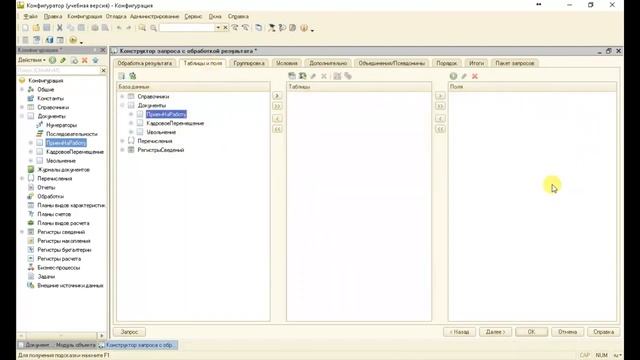Click the green Add field icon above Поля

point(453,76)
